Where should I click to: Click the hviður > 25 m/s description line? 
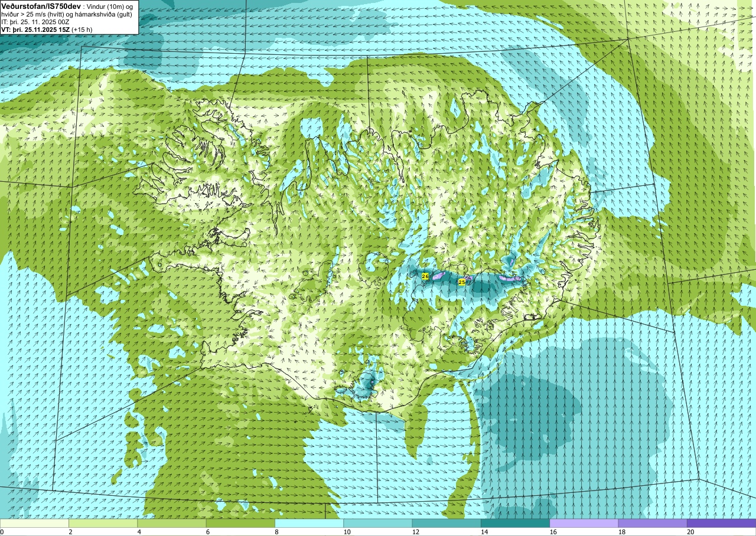[x=67, y=14]
